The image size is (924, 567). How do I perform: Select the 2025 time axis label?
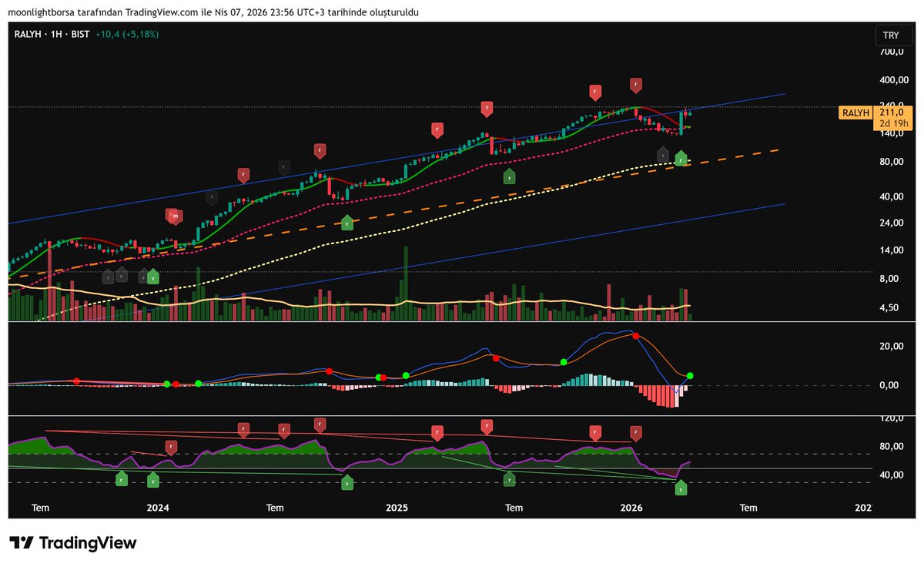click(397, 508)
